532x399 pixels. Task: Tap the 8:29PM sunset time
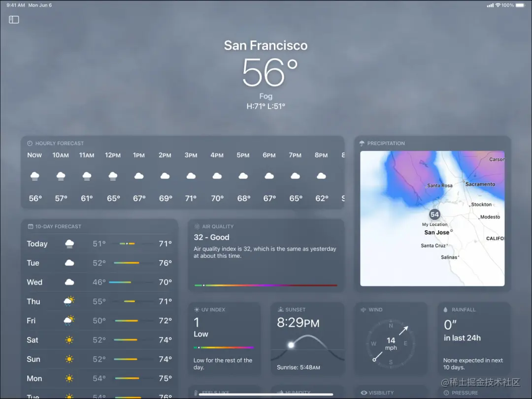[x=298, y=323]
